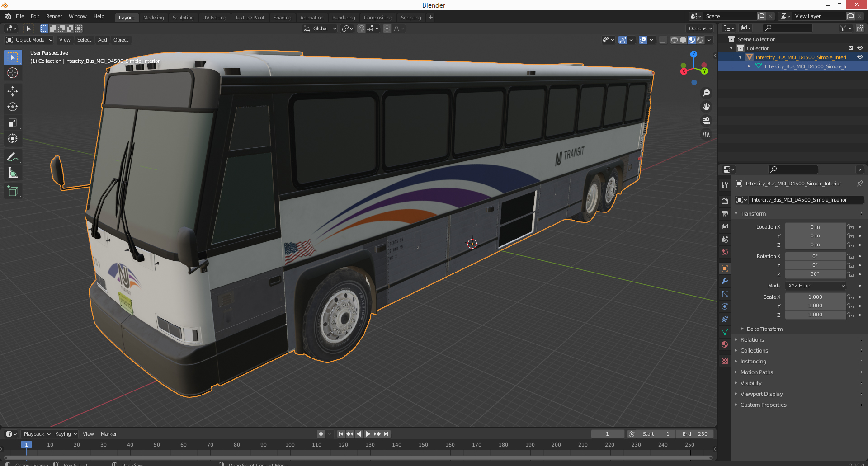Click the pan view hand icon
The image size is (868, 466).
706,107
